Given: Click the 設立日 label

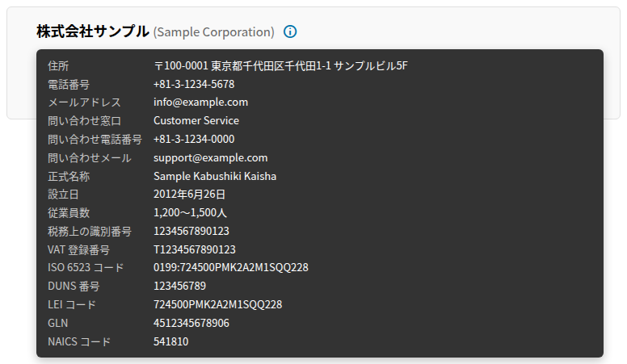Looking at the screenshot, I should coord(64,195).
